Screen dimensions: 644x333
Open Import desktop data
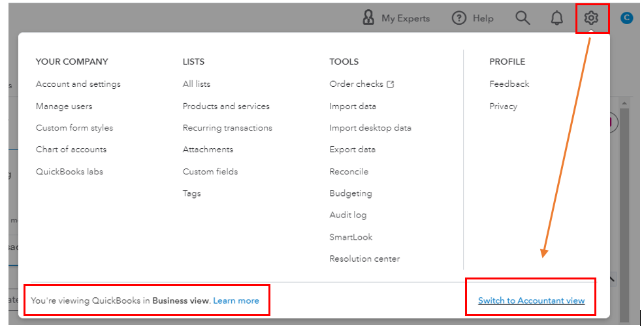370,128
